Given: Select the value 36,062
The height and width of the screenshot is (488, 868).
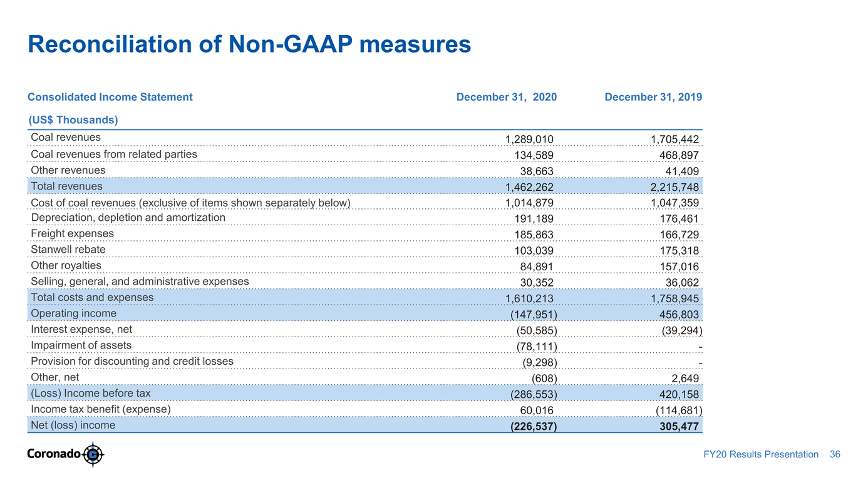Looking at the screenshot, I should (683, 283).
